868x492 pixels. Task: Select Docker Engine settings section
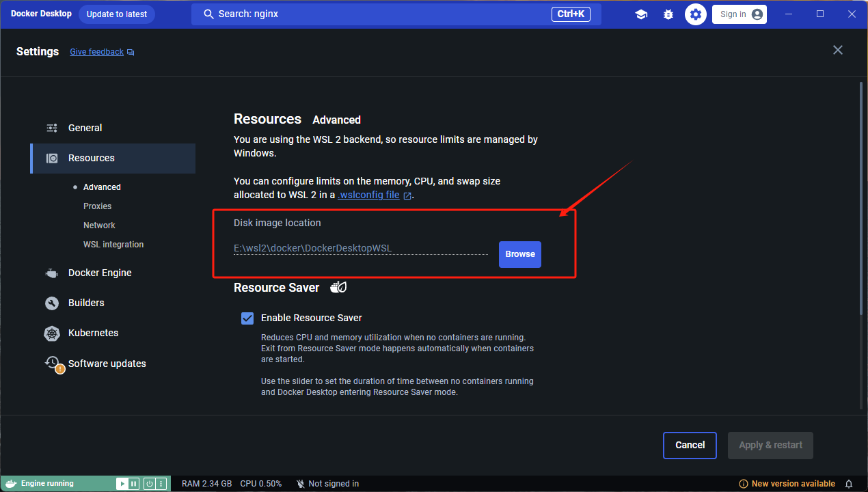(113, 273)
